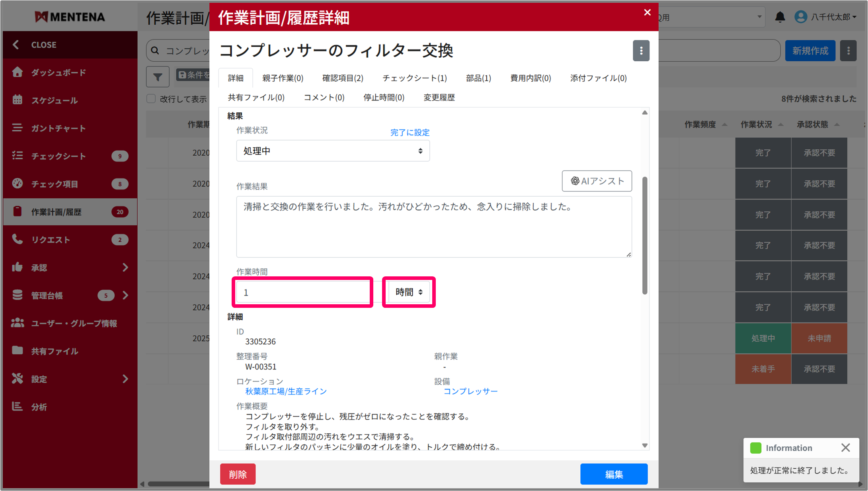
Task: Click the dialog's vertical scrollbar thumb
Action: coord(644,235)
